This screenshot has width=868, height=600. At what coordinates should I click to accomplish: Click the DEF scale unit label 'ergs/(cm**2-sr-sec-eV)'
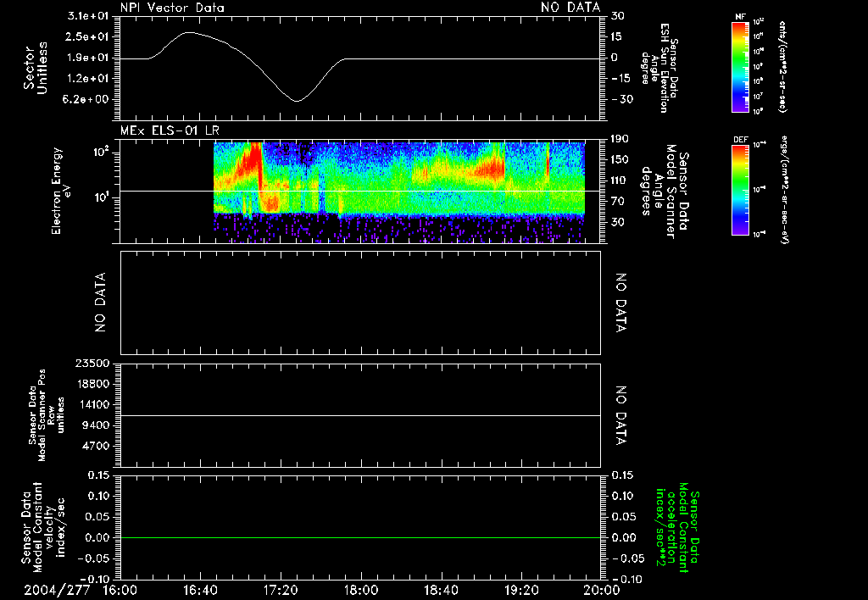pos(786,189)
